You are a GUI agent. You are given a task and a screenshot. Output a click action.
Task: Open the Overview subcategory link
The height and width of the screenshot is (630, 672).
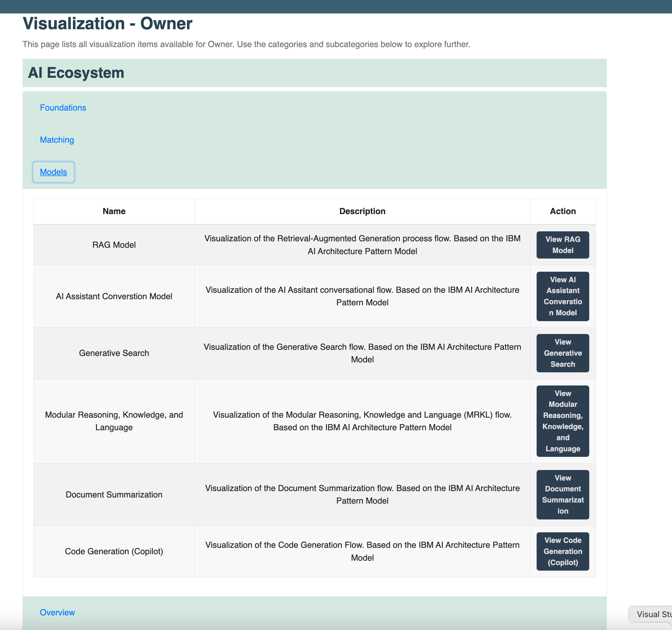57,612
